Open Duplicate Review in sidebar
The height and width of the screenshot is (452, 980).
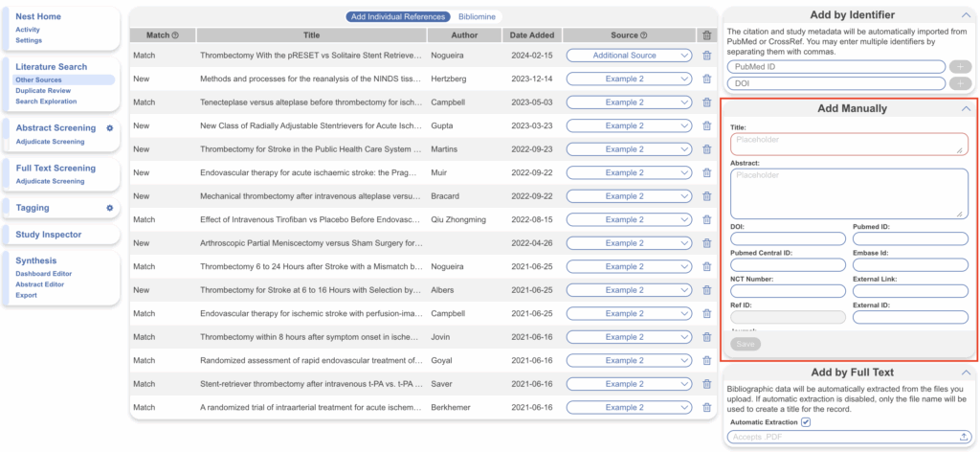pyautogui.click(x=42, y=91)
